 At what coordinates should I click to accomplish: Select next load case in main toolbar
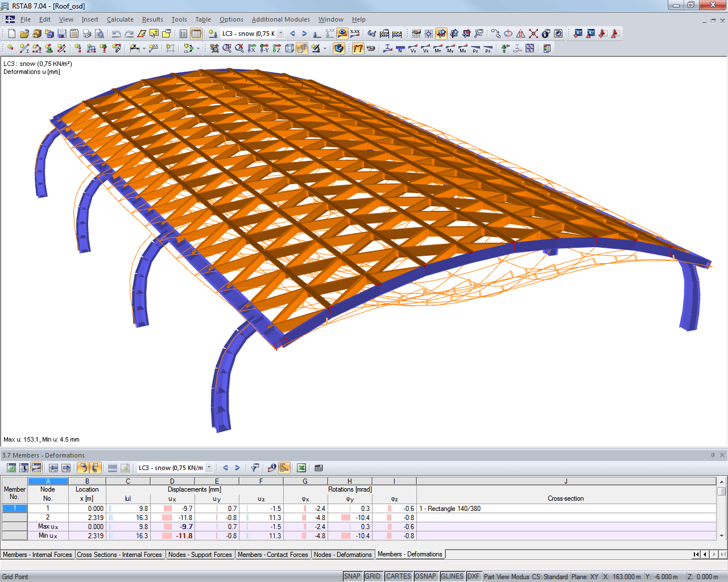304,34
